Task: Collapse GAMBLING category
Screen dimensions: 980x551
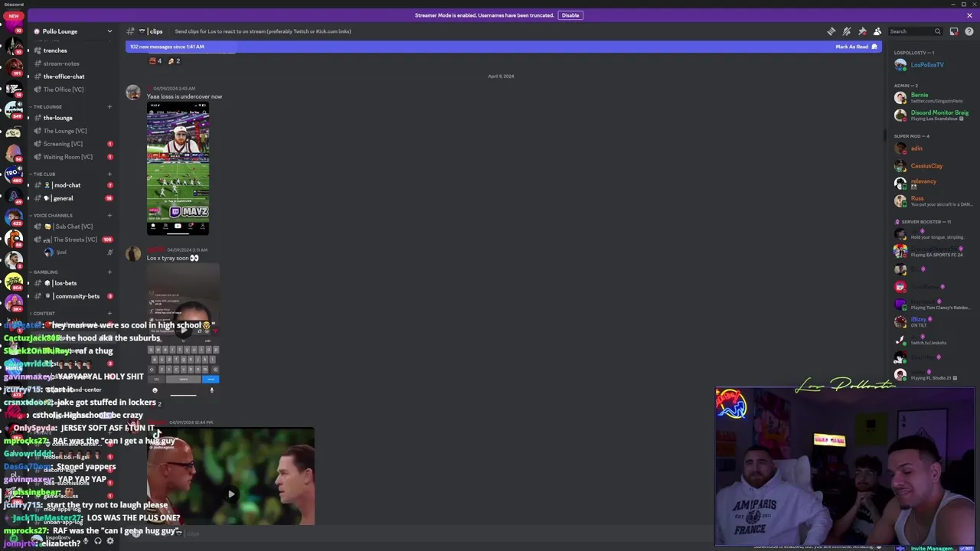Action: (x=44, y=272)
